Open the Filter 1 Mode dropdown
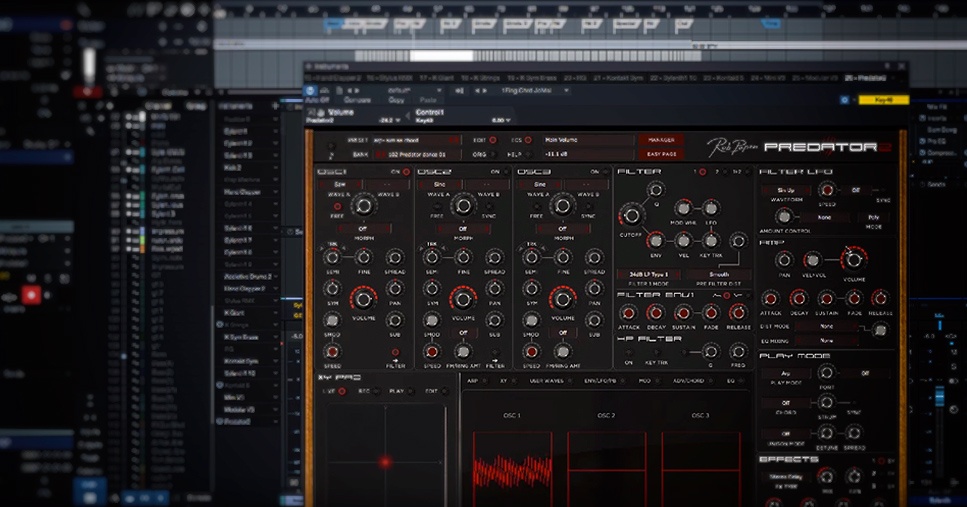The image size is (967, 507). 649,272
